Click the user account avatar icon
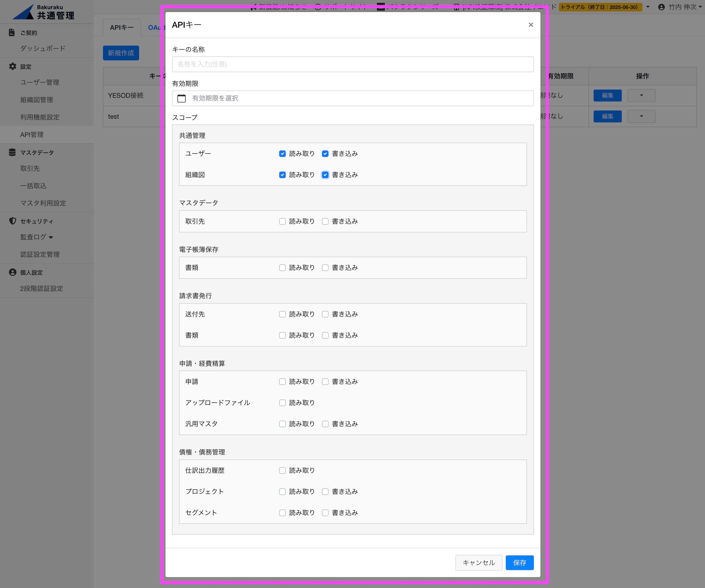Image resolution: width=705 pixels, height=588 pixels. pyautogui.click(x=661, y=7)
